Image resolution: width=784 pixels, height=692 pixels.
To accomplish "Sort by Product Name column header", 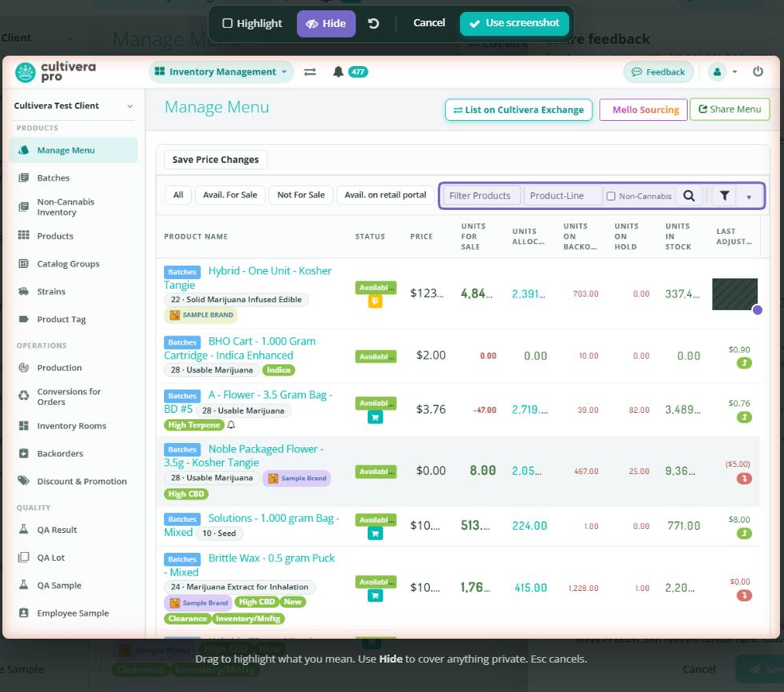I will (x=196, y=237).
